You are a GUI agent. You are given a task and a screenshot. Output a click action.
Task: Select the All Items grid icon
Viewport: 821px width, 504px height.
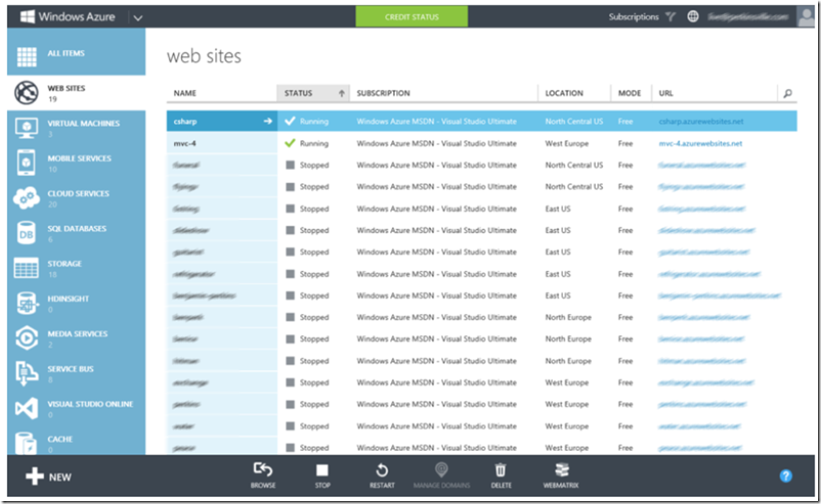pos(26,57)
